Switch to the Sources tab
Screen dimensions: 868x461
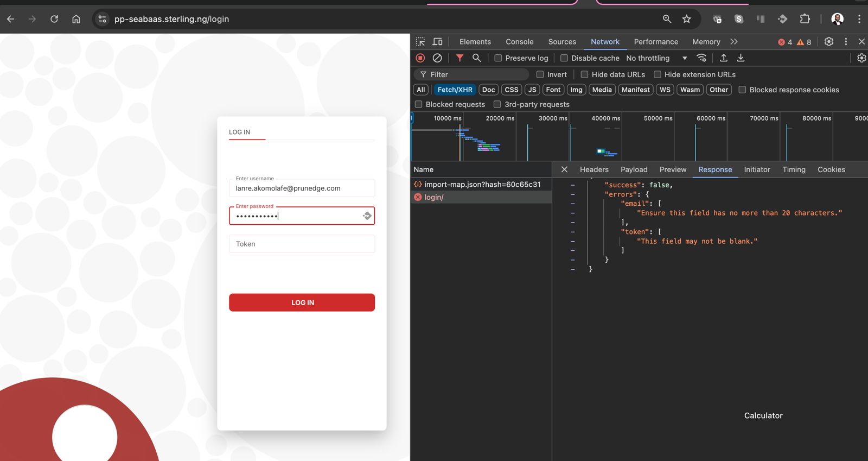pyautogui.click(x=562, y=42)
